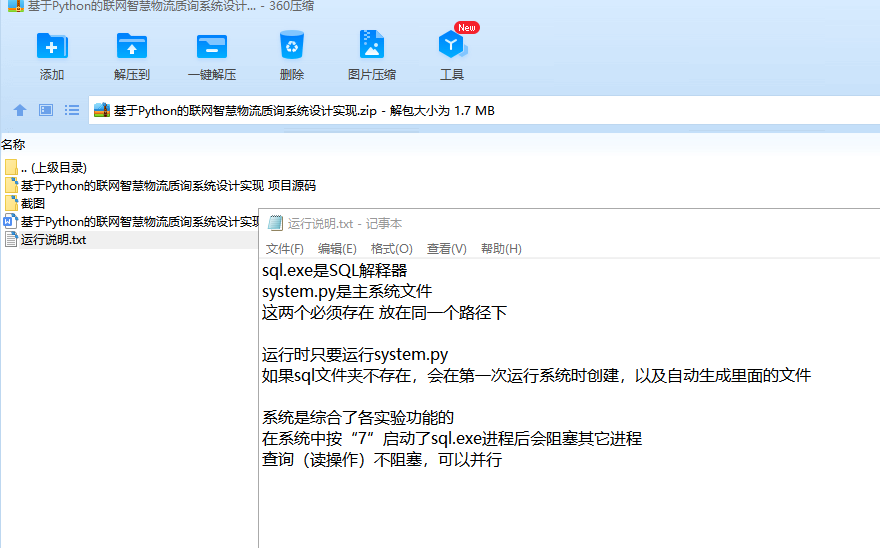Click the Word document file icon

click(11, 221)
